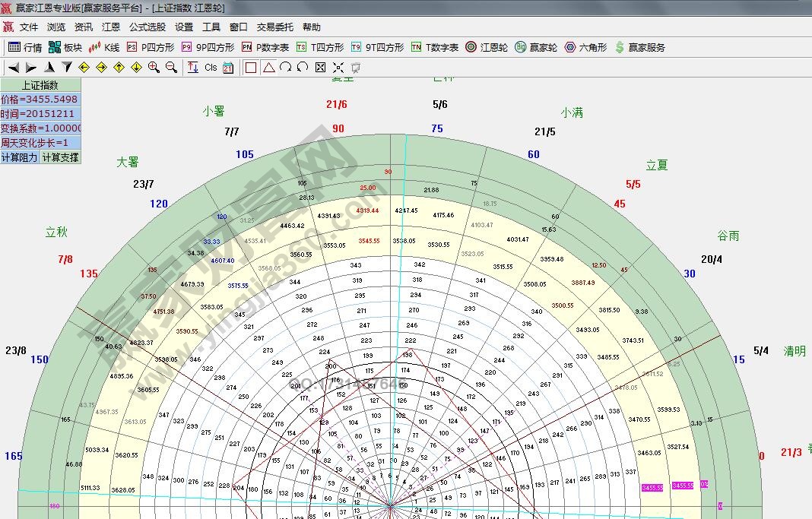This screenshot has height=519, width=812.
Task: Click the 时间=20151211 field
Action: pos(40,114)
